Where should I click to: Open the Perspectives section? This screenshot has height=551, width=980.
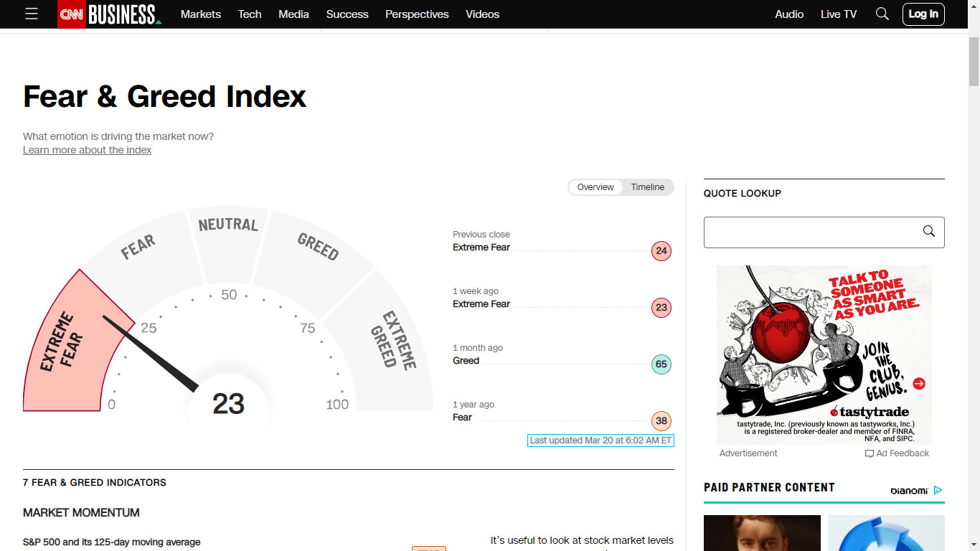click(x=417, y=14)
